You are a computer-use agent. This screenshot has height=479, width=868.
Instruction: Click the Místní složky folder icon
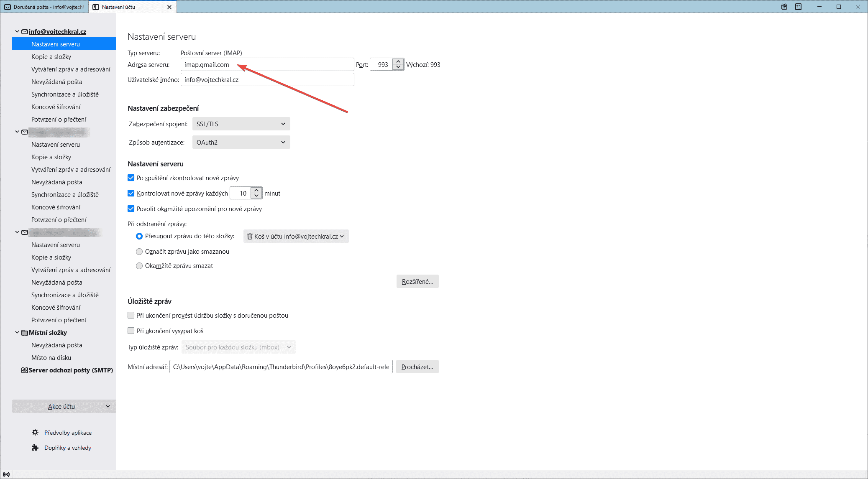pyautogui.click(x=25, y=333)
